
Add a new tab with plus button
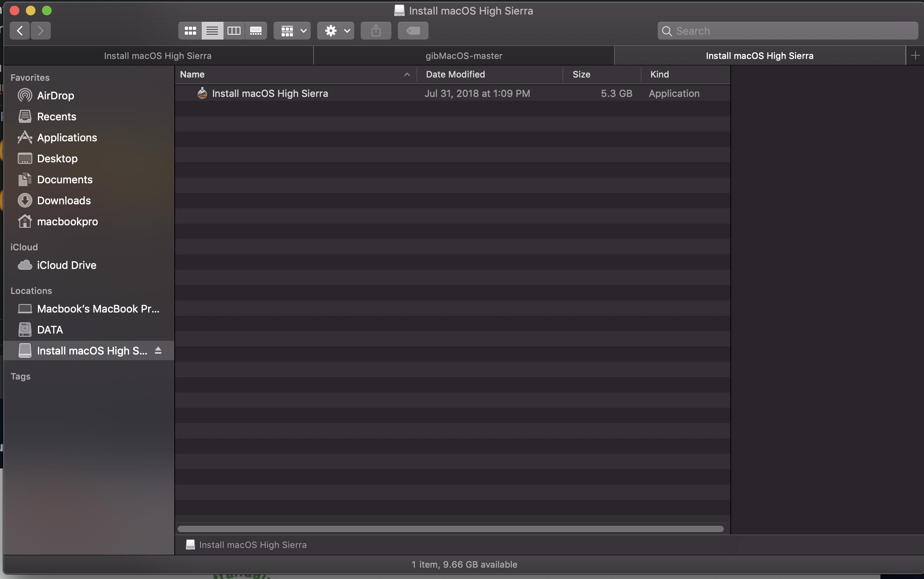tap(915, 56)
